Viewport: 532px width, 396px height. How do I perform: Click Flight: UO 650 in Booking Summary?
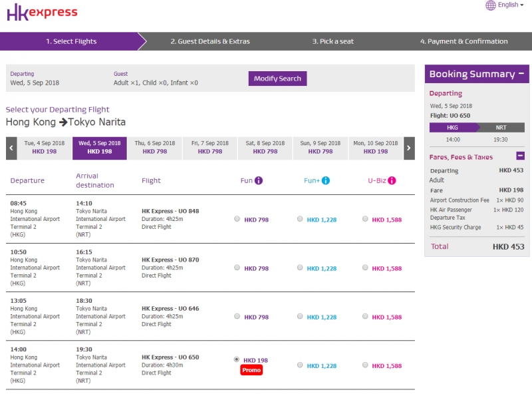tap(450, 115)
